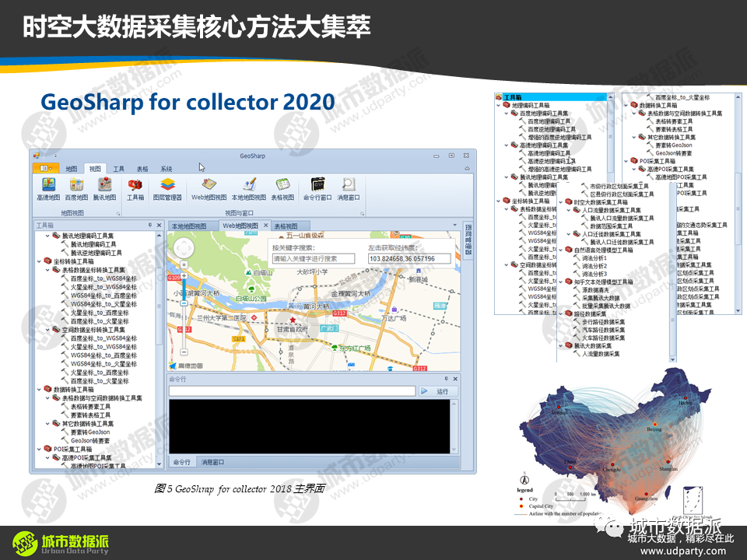The image size is (747, 560).
Task: Click the 本地地图视图 ribbon icon
Action: pyautogui.click(x=249, y=189)
